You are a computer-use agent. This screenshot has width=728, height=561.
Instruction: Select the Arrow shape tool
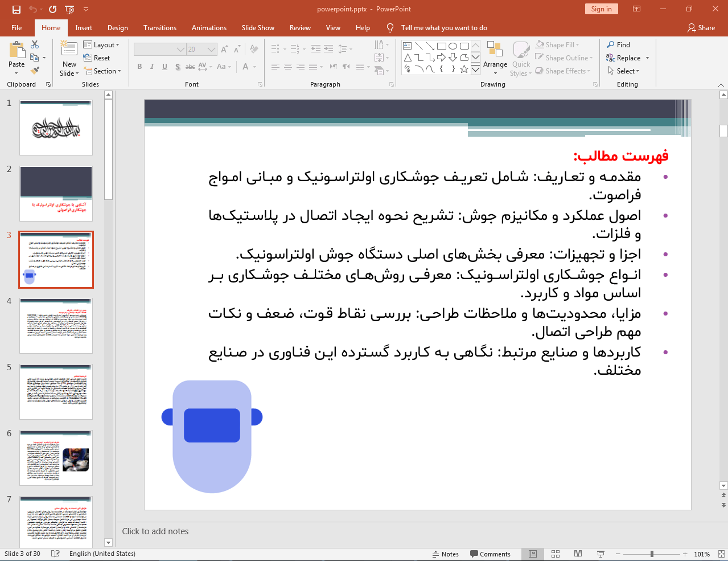click(x=430, y=46)
